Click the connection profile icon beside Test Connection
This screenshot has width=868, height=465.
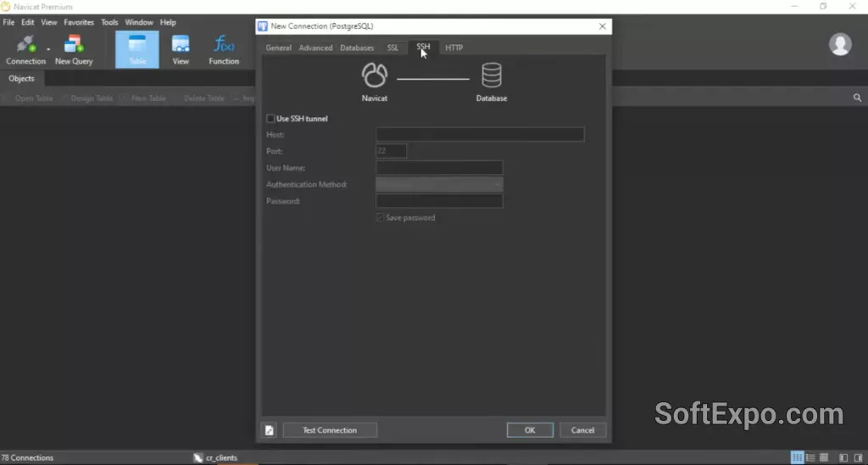pos(269,430)
